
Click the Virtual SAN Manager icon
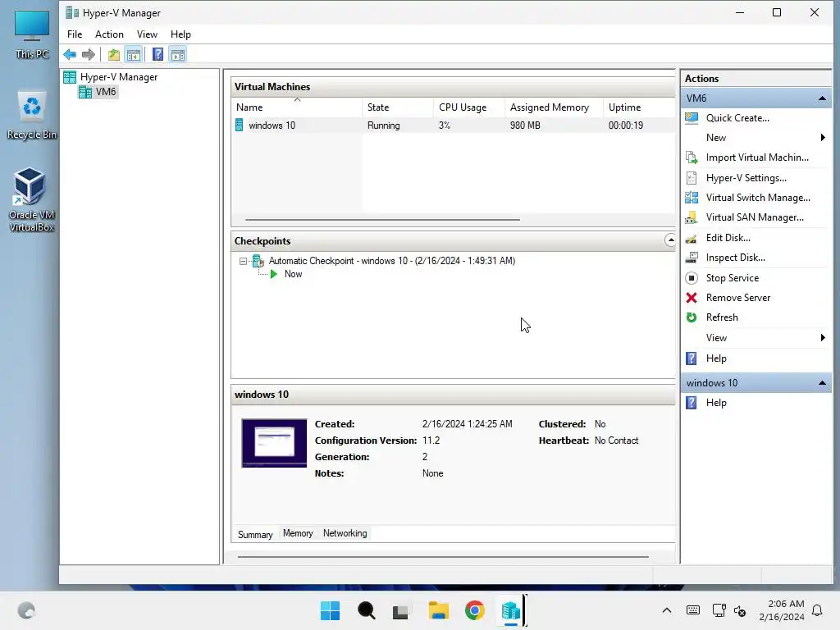692,217
